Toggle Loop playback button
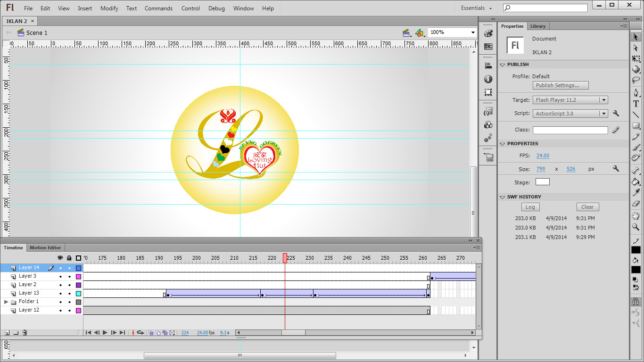Viewport: 644px width, 362px height. [140, 333]
